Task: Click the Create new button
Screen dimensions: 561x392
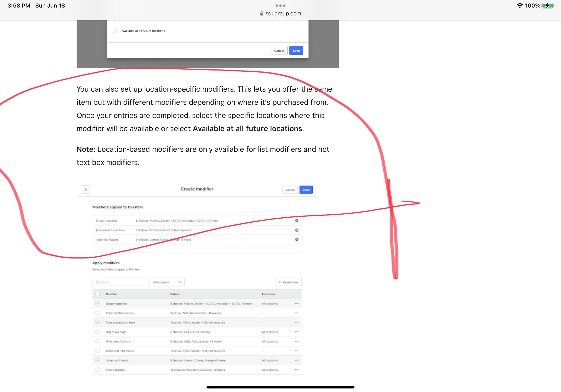Action: click(288, 282)
